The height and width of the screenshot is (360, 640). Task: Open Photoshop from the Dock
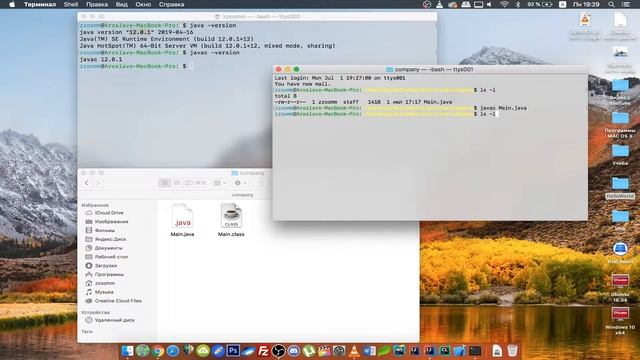point(233,351)
